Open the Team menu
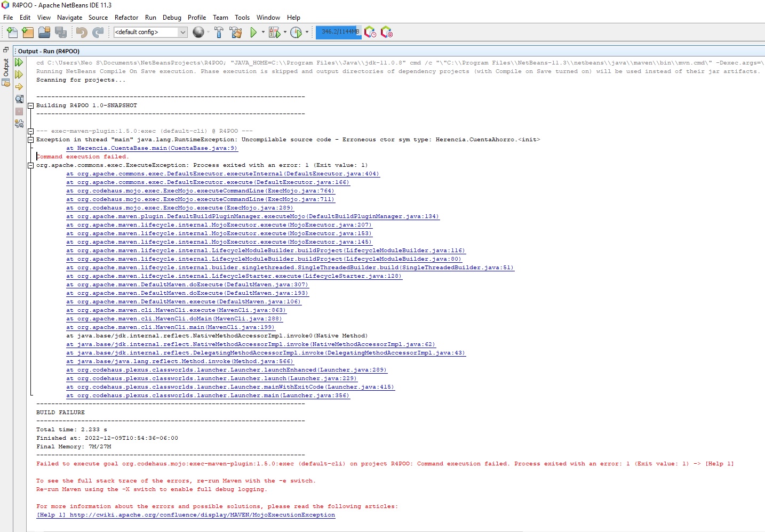Image resolution: width=765 pixels, height=532 pixels. (x=220, y=18)
